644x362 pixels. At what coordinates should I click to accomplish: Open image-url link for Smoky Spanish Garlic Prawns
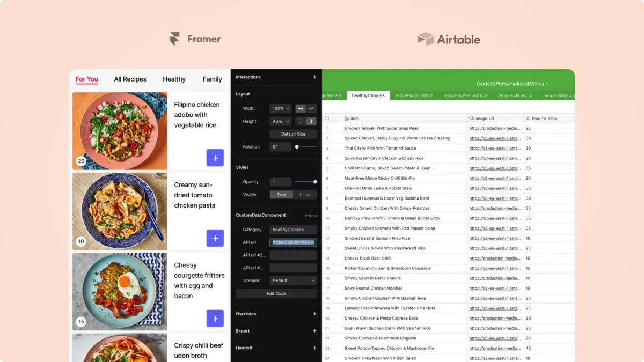pos(495,278)
